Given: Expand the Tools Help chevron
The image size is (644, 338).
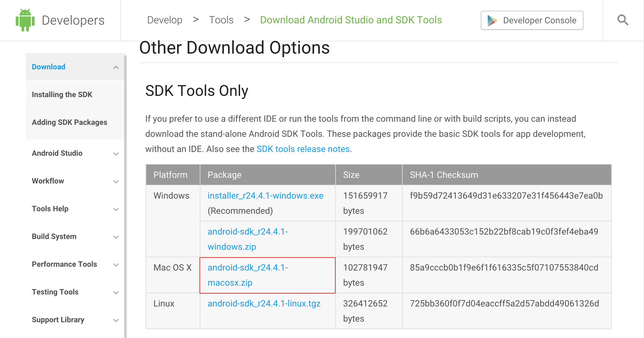Looking at the screenshot, I should 116,209.
